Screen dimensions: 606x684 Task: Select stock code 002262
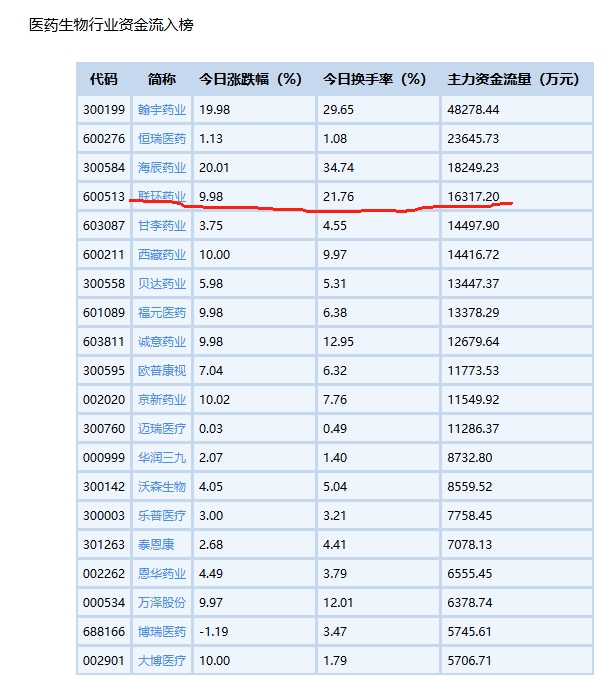(x=104, y=574)
